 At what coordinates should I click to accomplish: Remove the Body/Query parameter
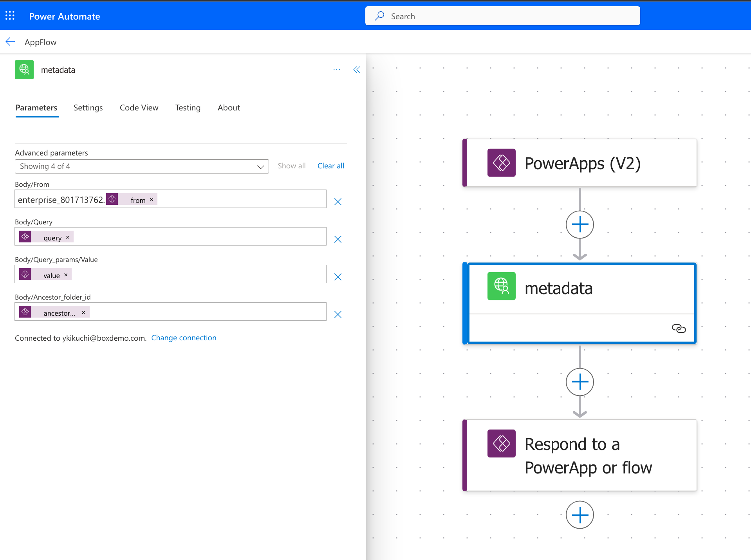click(x=338, y=239)
